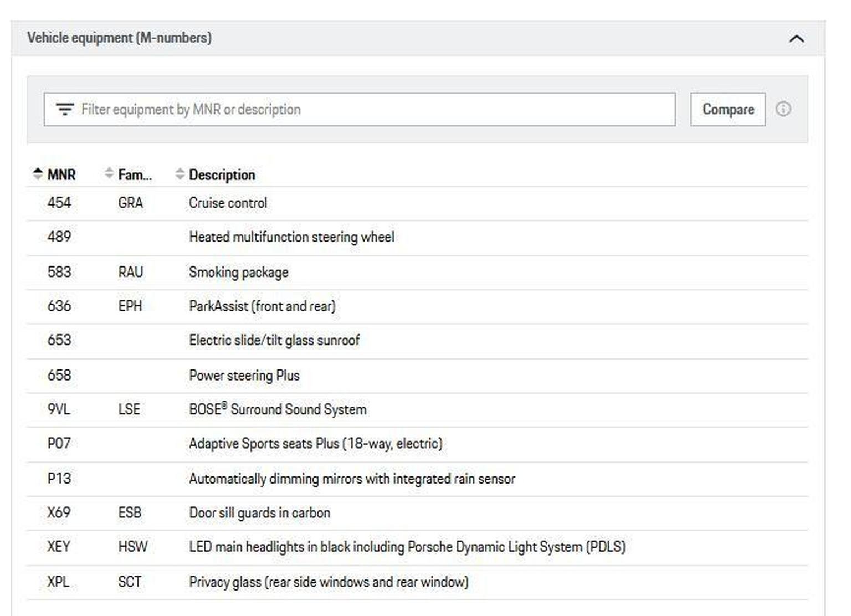Select the BOSE Surround Sound System row
Image resolution: width=851 pixels, height=616 pixels.
417,410
